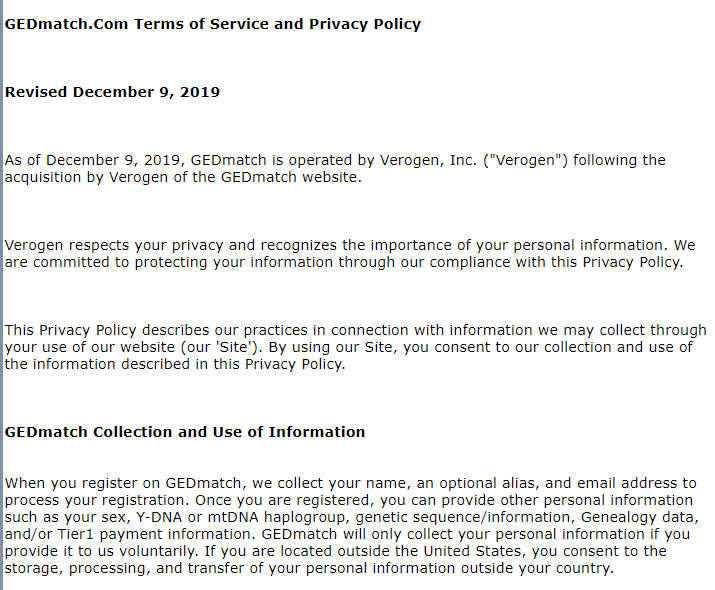This screenshot has height=590, width=715.
Task: Click the paragraph starting 'This Privacy Policy describes'
Action: tap(355, 347)
